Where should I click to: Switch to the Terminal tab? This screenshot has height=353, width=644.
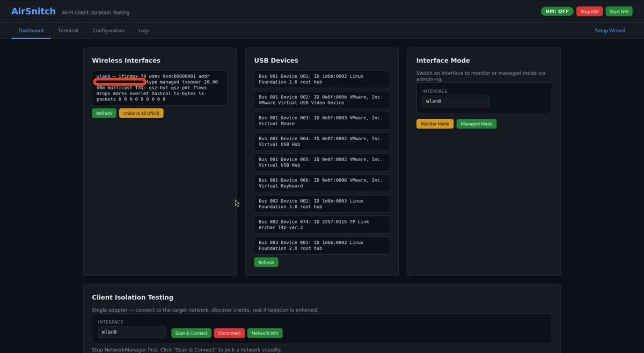click(68, 31)
